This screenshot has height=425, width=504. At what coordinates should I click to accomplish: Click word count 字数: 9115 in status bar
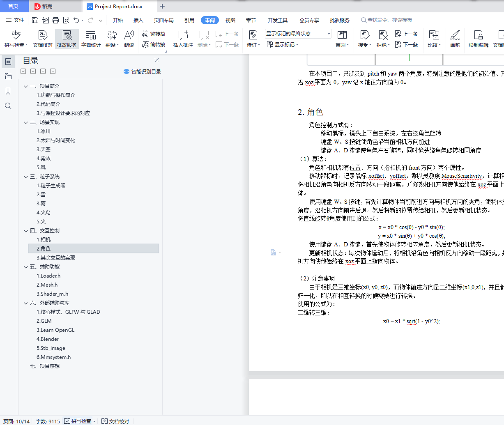(48, 421)
